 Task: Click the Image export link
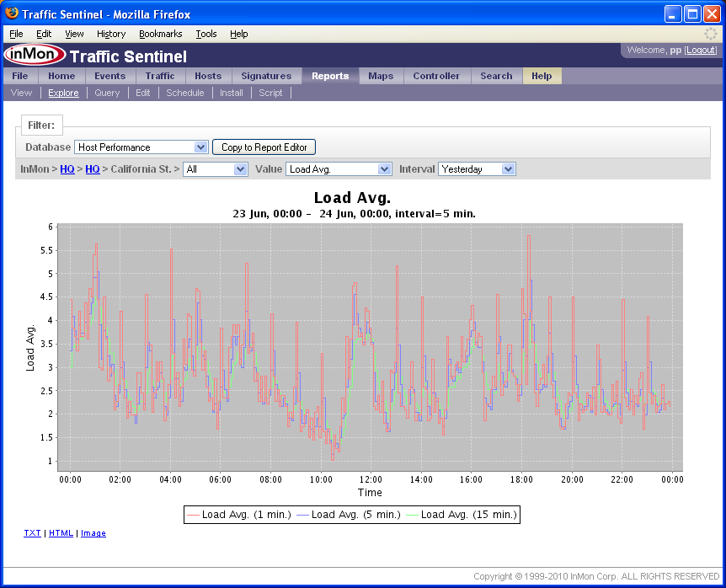coord(93,533)
